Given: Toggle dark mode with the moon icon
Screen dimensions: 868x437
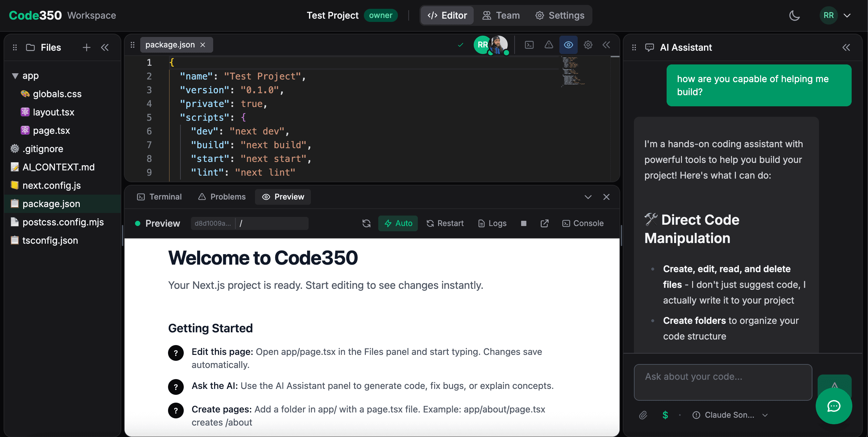Looking at the screenshot, I should pyautogui.click(x=794, y=15).
